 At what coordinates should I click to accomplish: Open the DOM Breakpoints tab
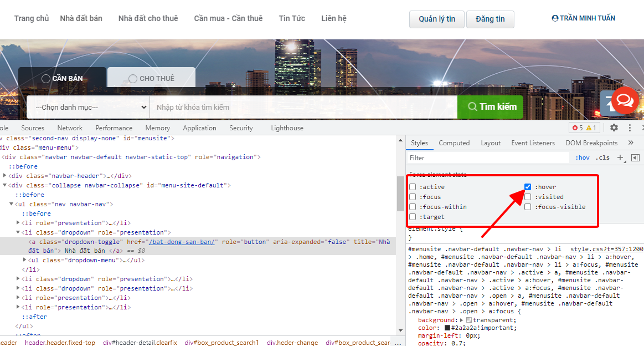(x=591, y=143)
